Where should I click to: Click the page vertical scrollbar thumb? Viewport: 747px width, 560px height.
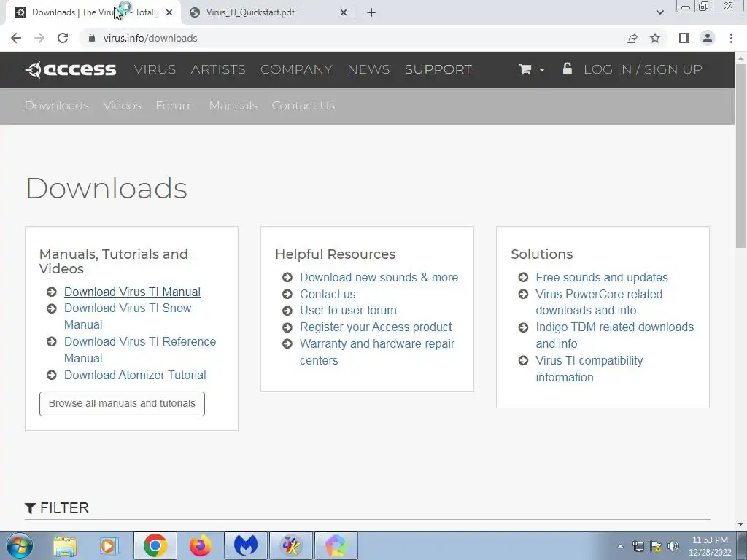[x=740, y=155]
